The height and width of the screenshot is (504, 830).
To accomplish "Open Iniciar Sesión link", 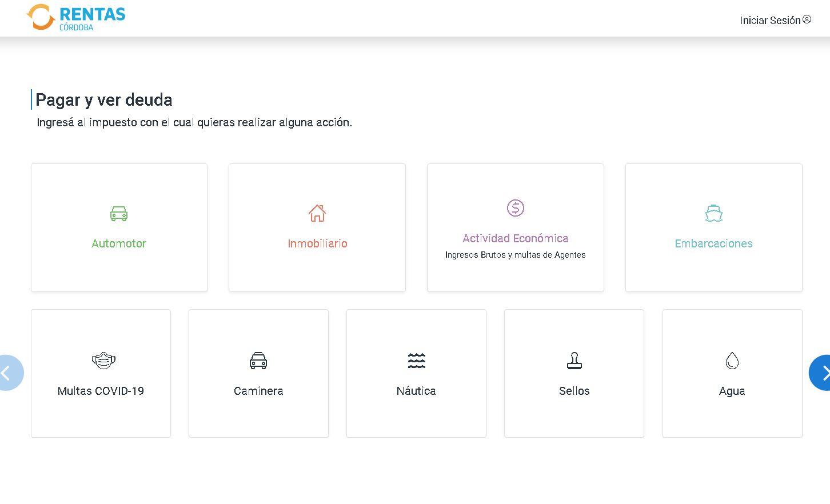I will coord(770,21).
